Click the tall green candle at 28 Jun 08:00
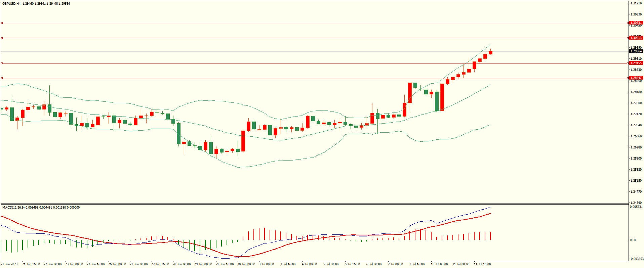Viewport: 644px width, 268px height. pyautogui.click(x=178, y=134)
